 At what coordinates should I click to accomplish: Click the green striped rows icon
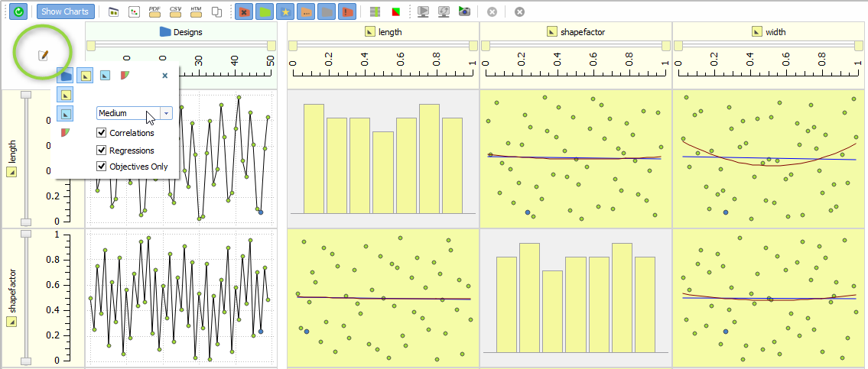point(375,11)
